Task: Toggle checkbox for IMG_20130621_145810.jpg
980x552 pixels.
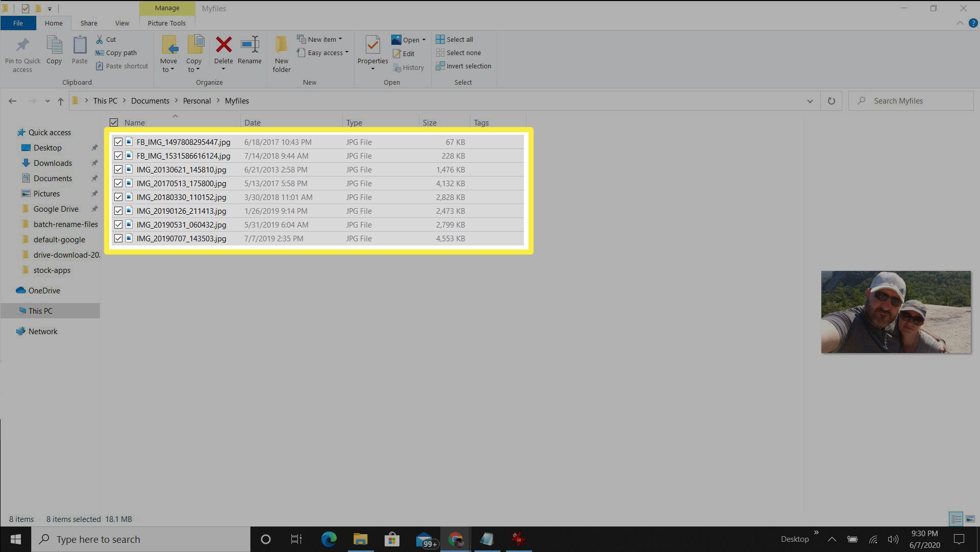Action: coord(118,169)
